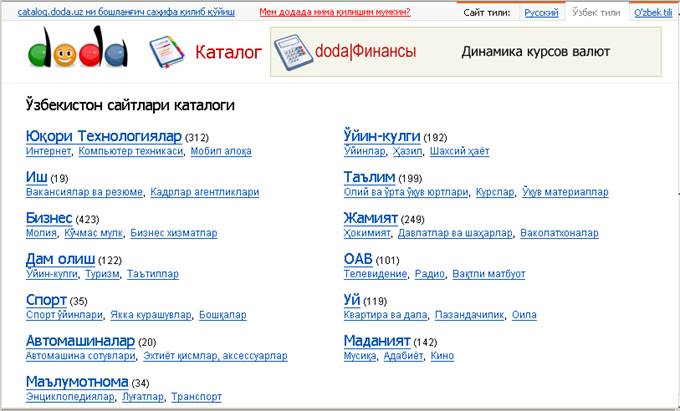Open the Мусиқа subcategory
Screen dimensions: 680x411
tap(360, 356)
